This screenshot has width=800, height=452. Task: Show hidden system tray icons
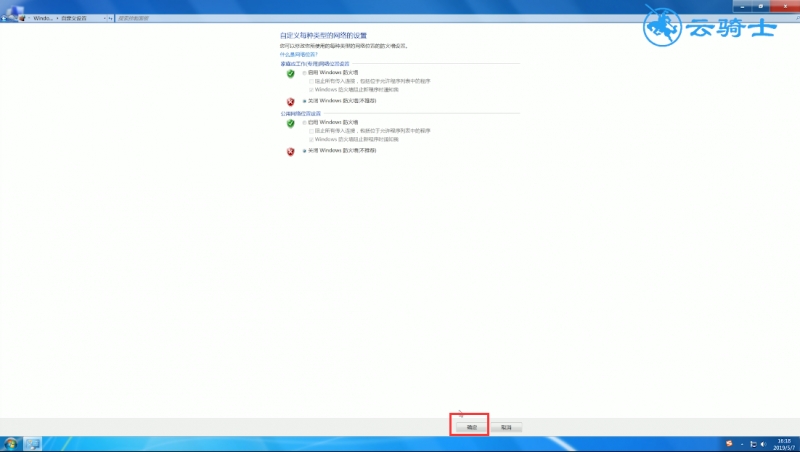742,444
